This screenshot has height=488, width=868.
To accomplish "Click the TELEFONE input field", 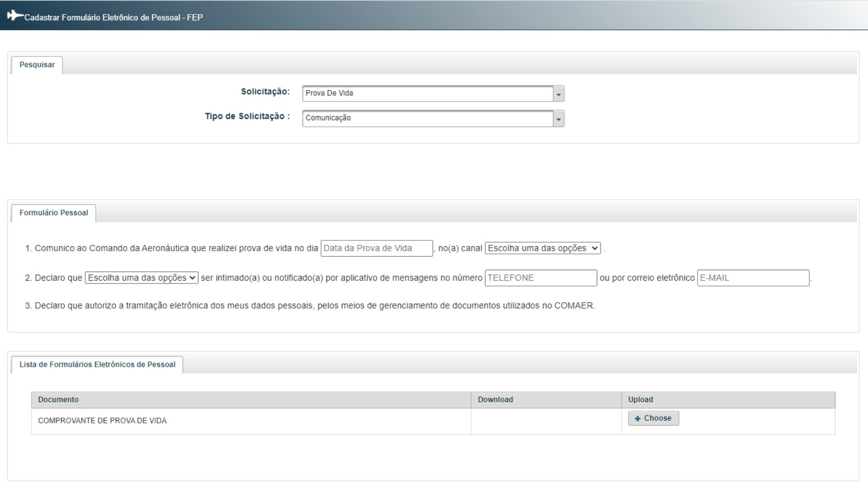I will point(541,278).
